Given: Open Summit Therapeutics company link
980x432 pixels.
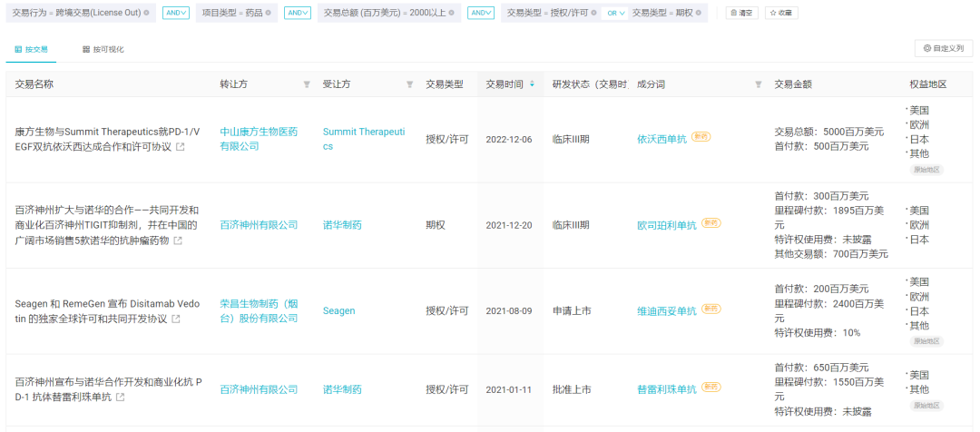Looking at the screenshot, I should [364, 140].
